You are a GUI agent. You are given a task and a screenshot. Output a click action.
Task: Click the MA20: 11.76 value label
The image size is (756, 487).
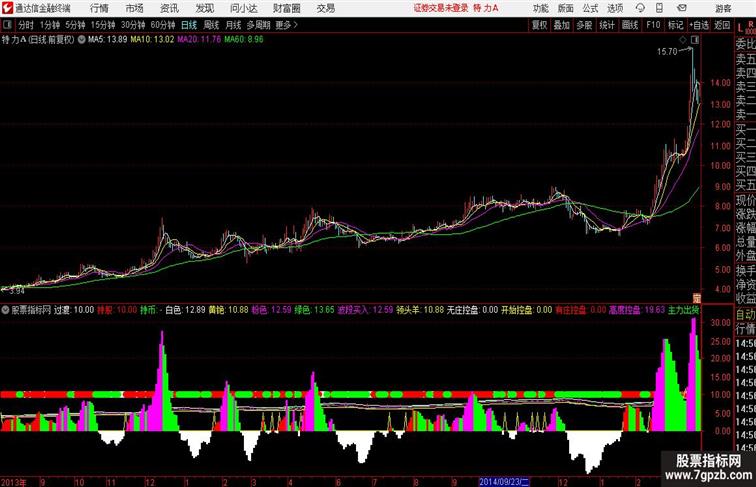click(x=199, y=40)
